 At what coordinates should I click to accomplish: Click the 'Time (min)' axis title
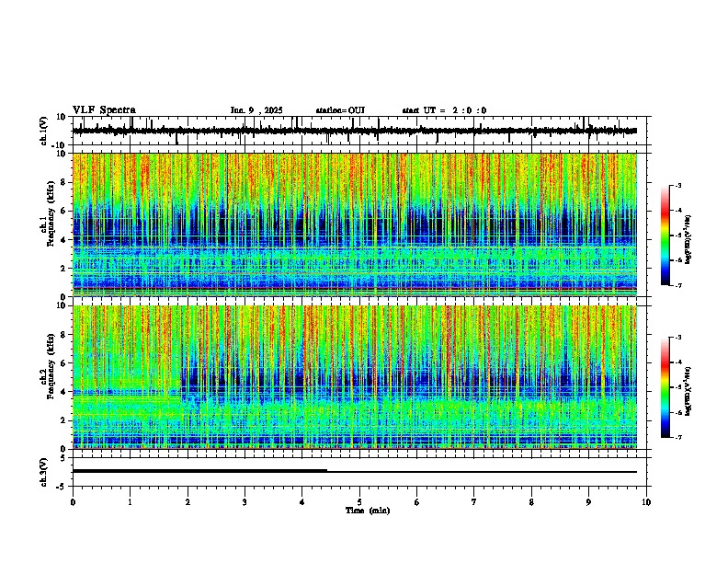[368, 511]
